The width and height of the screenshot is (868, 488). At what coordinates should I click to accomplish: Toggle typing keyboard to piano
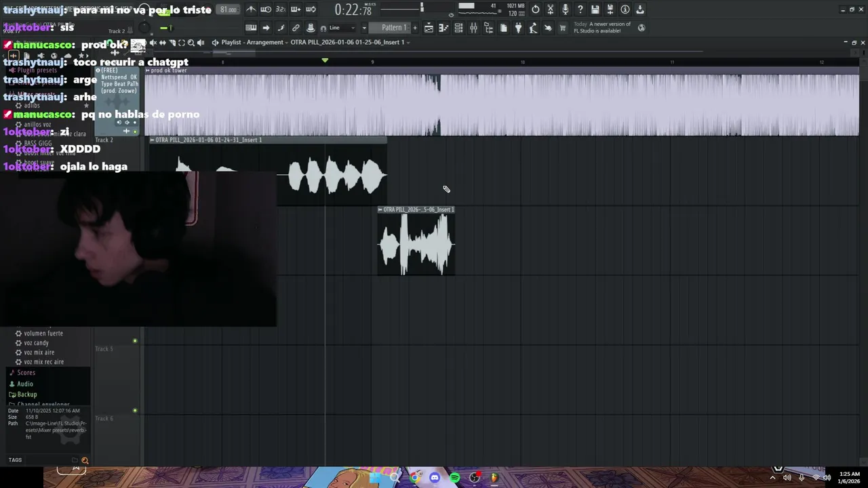[251, 28]
